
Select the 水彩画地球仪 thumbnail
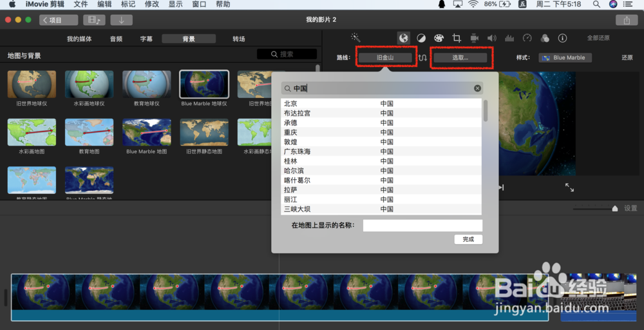click(89, 84)
